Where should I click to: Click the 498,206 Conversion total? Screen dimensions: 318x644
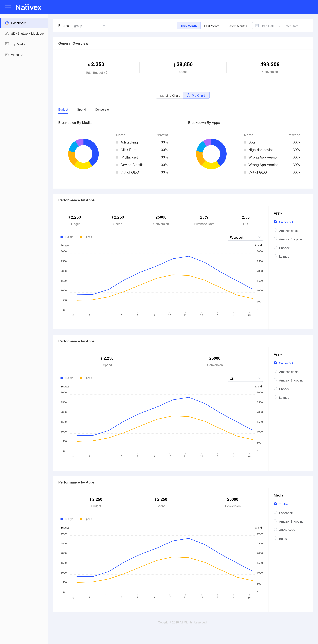(270, 64)
